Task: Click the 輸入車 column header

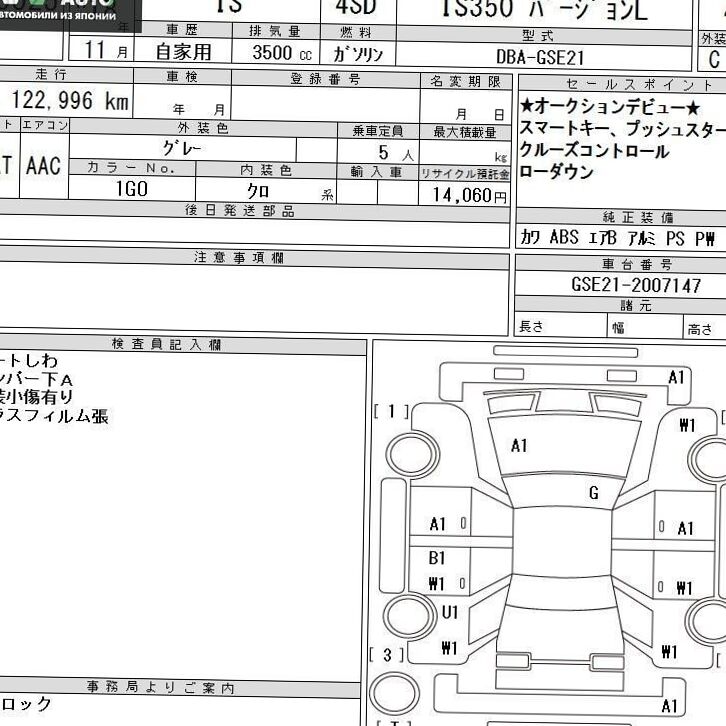Action: point(376,172)
